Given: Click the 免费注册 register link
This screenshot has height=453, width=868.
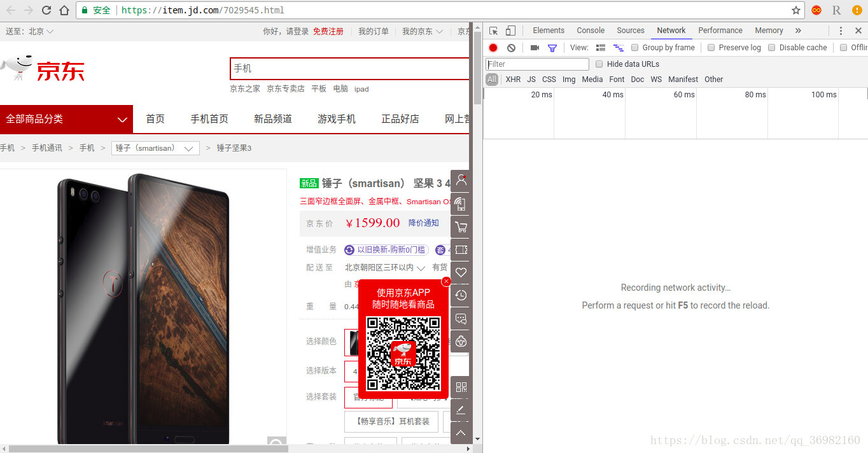Looking at the screenshot, I should [328, 31].
